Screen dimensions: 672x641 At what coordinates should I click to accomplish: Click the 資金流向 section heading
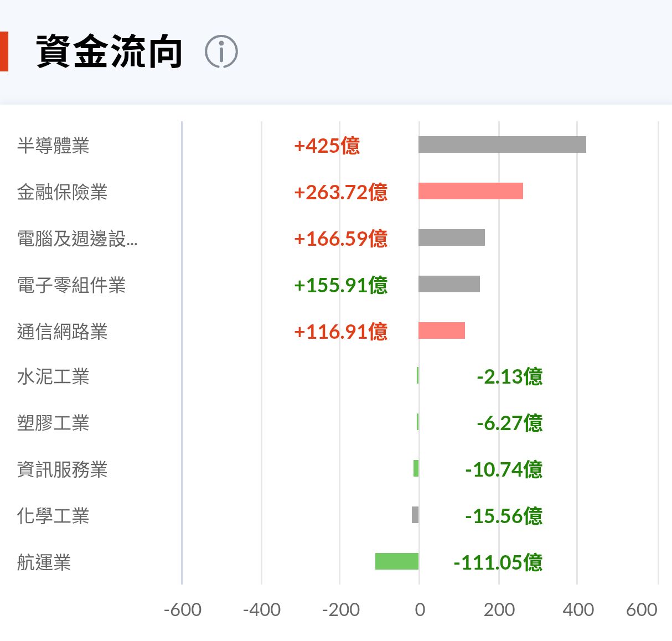pyautogui.click(x=109, y=51)
